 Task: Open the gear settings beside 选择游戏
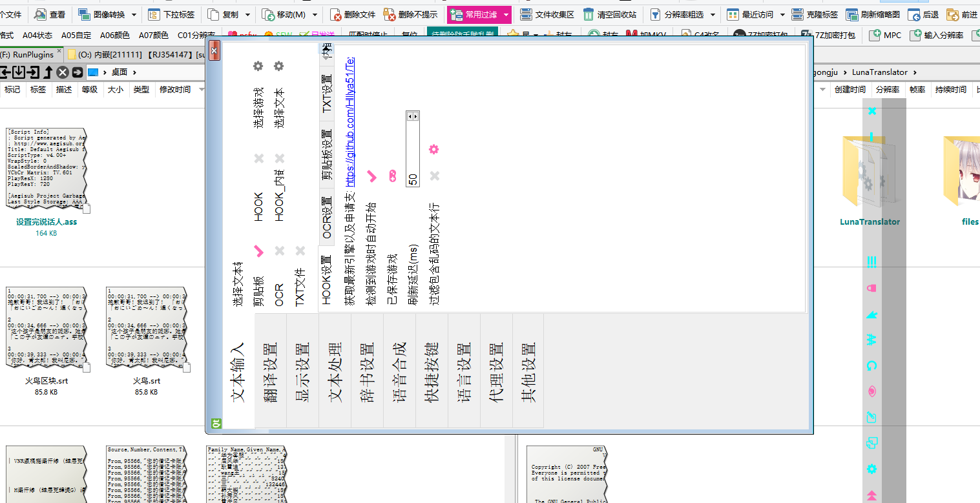coord(258,66)
